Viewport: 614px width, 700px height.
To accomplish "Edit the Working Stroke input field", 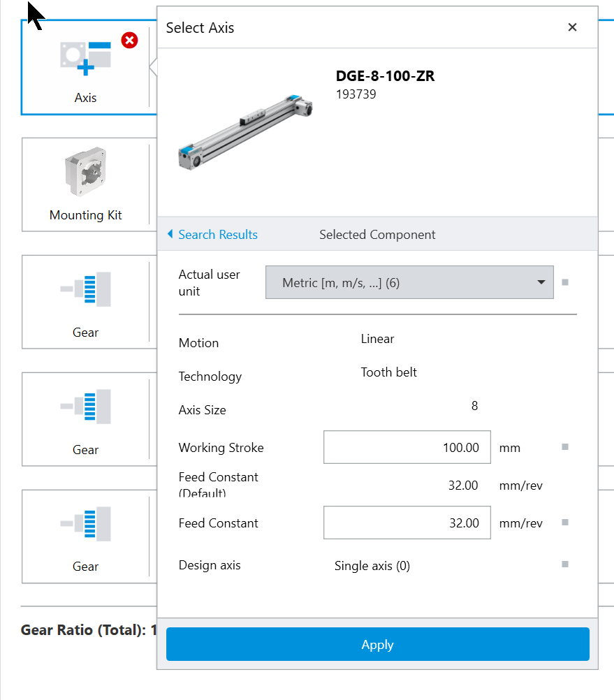I will click(x=407, y=447).
